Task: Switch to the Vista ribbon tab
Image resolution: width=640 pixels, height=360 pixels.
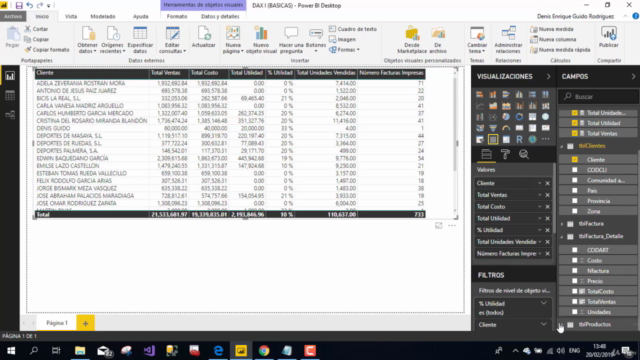Action: tap(71, 16)
